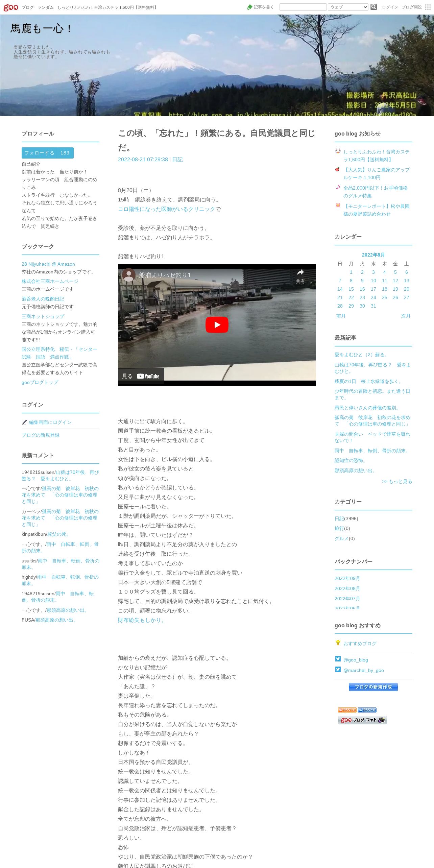Click ブログ開設 in the top bar
The image size is (434, 868).
pos(411,7)
